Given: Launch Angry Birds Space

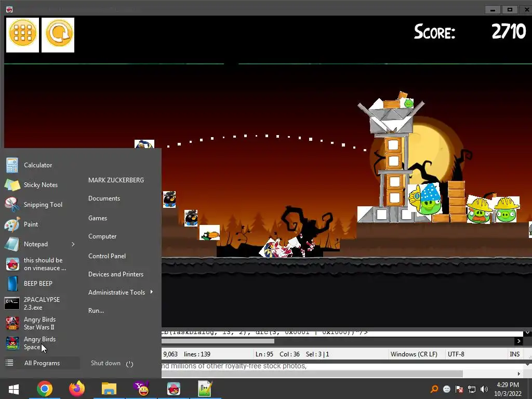Looking at the screenshot, I should pos(41,343).
